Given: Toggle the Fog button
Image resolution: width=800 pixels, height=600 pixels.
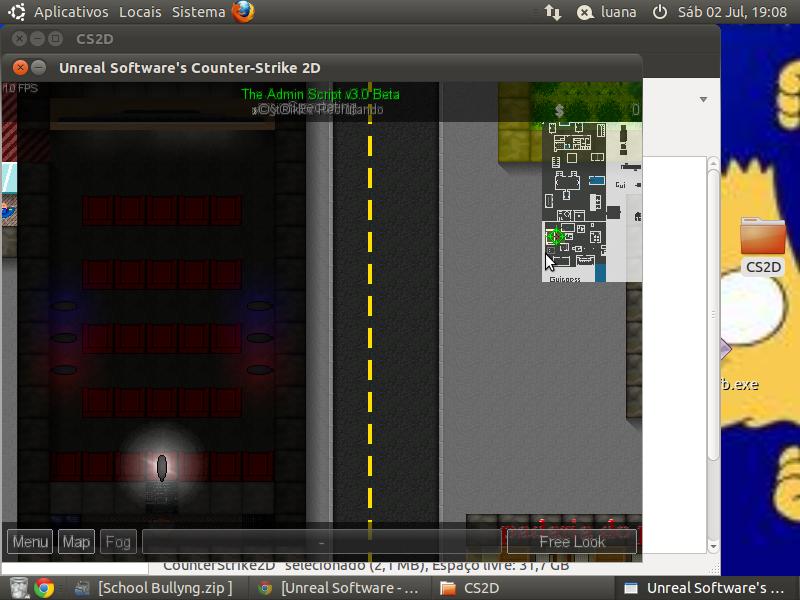Looking at the screenshot, I should pos(118,542).
